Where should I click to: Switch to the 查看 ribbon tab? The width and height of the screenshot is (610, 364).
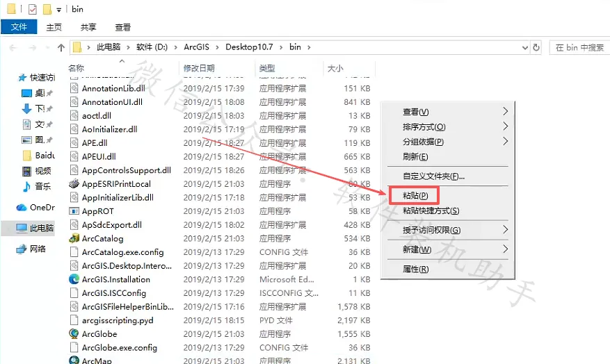123,27
